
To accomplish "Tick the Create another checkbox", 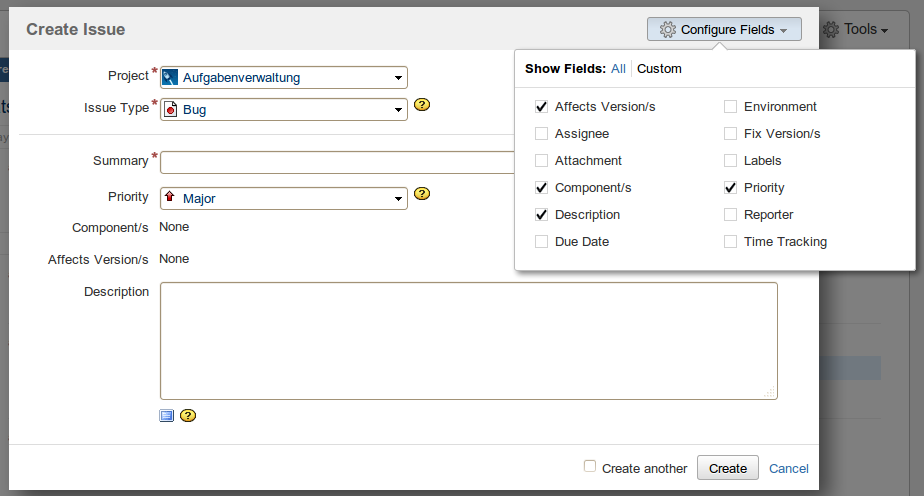I will [x=590, y=467].
